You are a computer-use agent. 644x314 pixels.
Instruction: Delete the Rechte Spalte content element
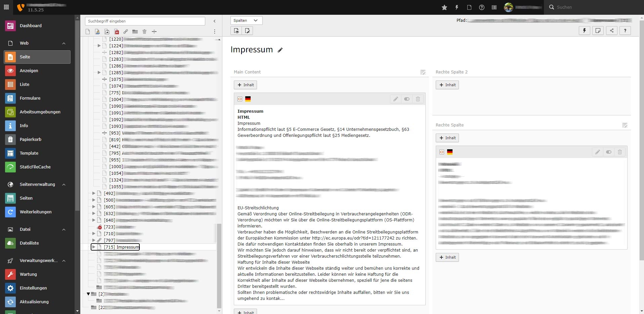point(620,152)
